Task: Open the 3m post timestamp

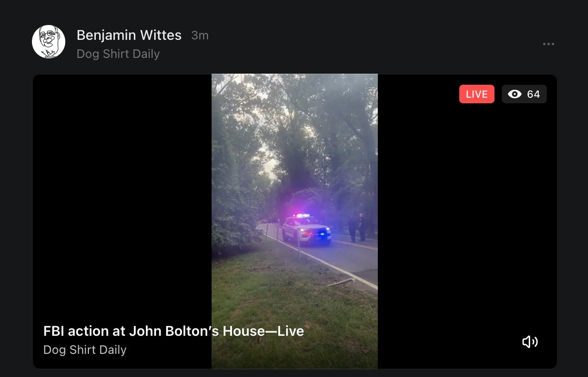Action: coord(200,36)
